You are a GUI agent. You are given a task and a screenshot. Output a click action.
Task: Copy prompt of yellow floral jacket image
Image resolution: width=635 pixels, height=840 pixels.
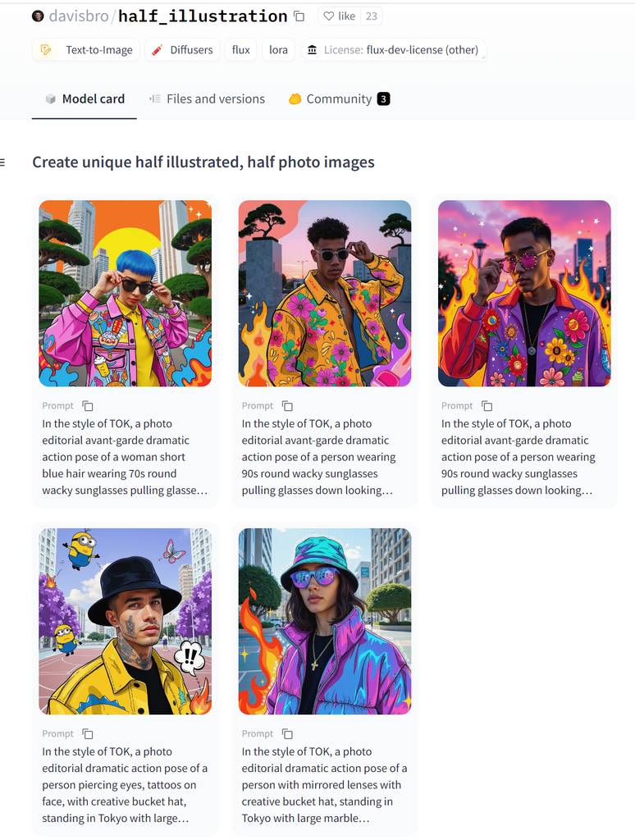pos(287,405)
